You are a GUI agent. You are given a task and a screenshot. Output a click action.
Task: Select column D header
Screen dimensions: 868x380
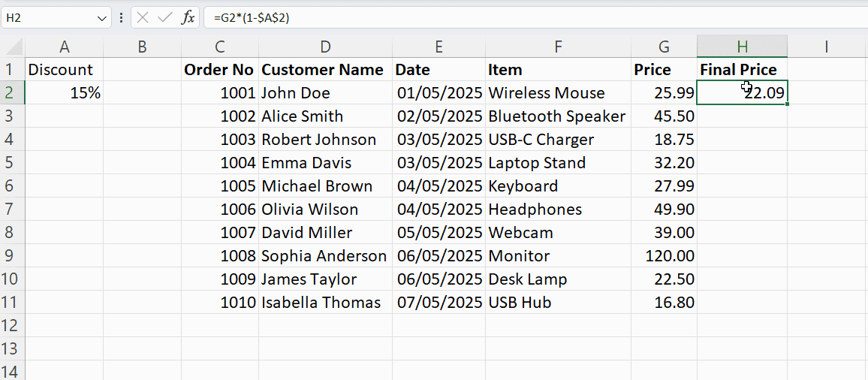[325, 47]
